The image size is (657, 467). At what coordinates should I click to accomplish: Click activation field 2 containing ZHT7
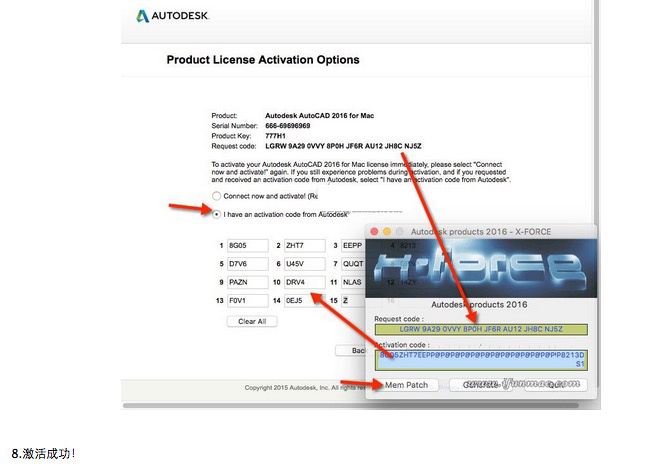pos(305,245)
